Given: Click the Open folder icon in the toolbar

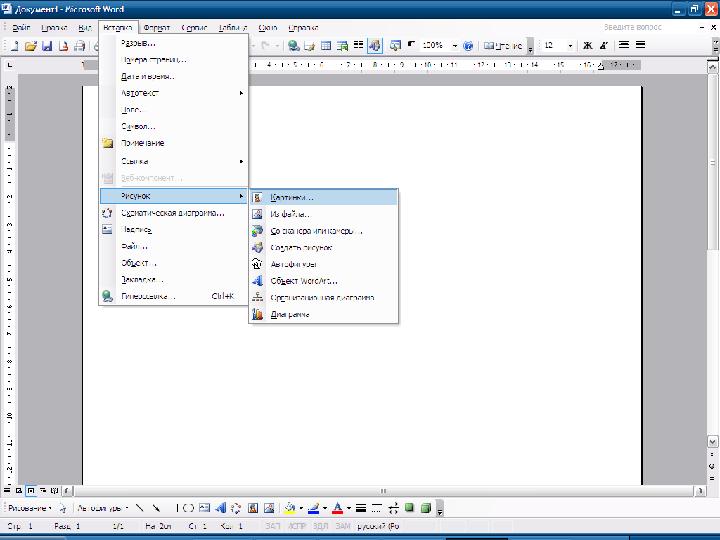Looking at the screenshot, I should pyautogui.click(x=31, y=46).
